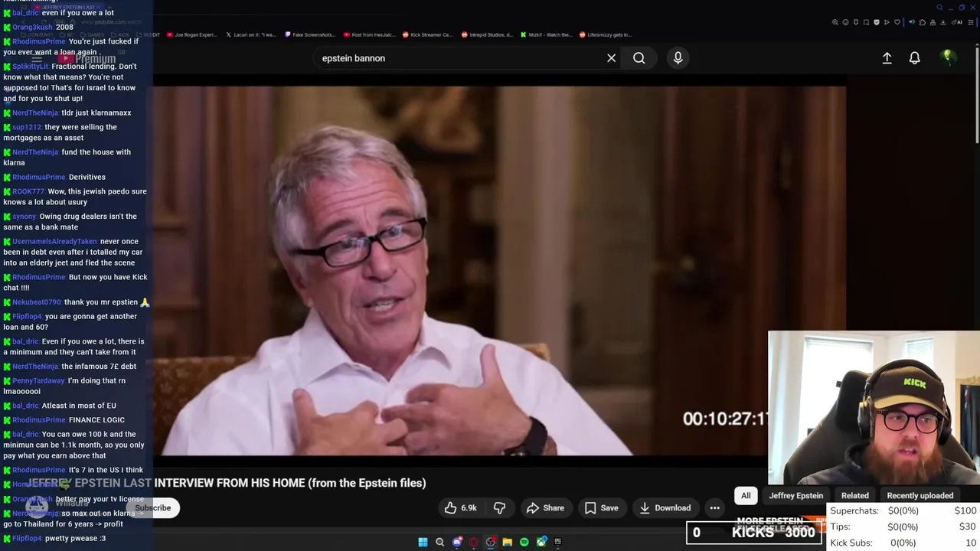Switch to the Kick Streamer Ca... tab
The width and height of the screenshot is (980, 551).
(x=427, y=34)
